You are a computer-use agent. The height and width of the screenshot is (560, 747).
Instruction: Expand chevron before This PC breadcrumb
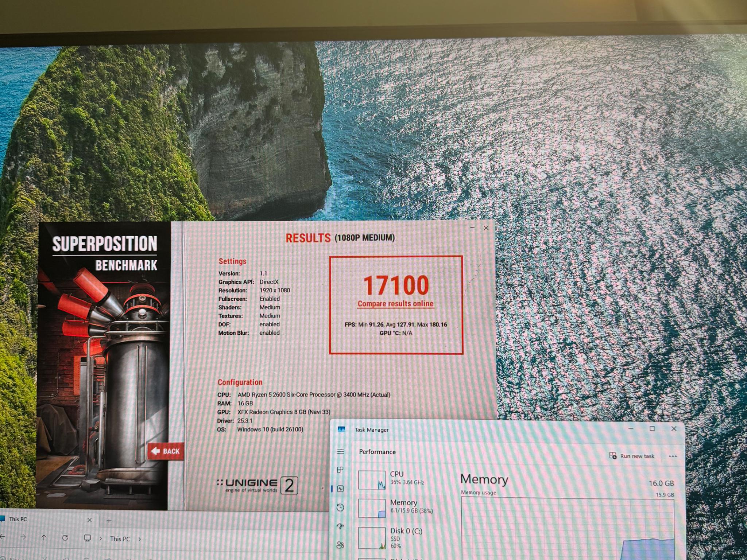pos(101,538)
